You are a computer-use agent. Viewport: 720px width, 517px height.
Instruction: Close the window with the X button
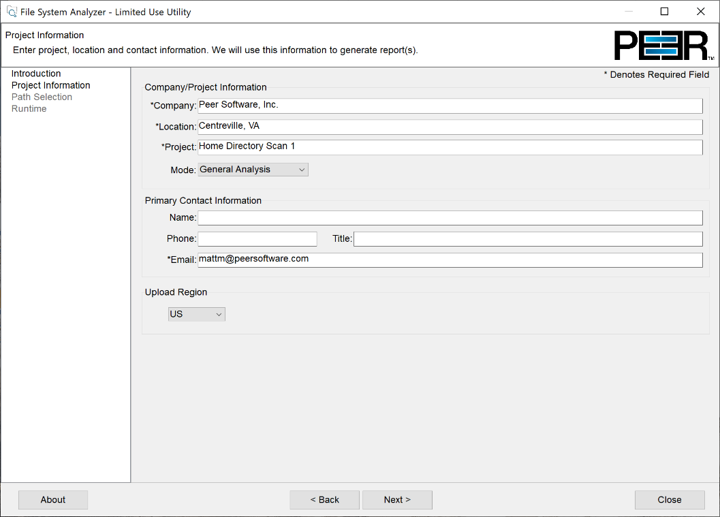pyautogui.click(x=701, y=11)
